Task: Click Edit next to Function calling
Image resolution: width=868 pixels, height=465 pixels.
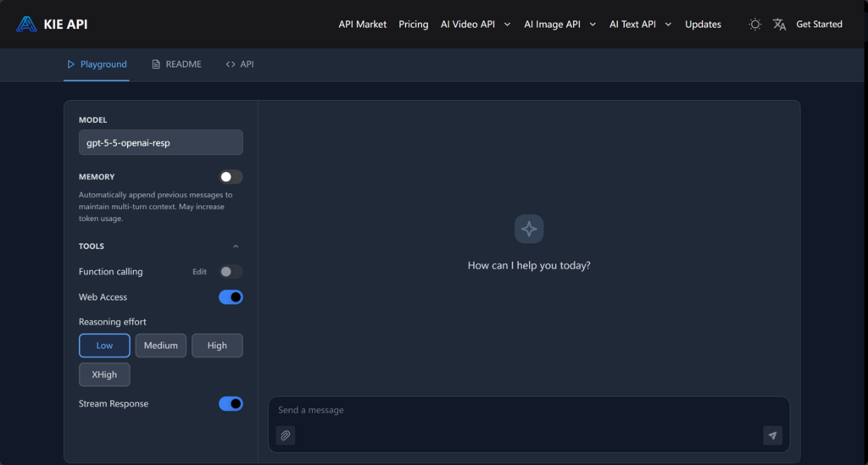Action: pos(199,272)
